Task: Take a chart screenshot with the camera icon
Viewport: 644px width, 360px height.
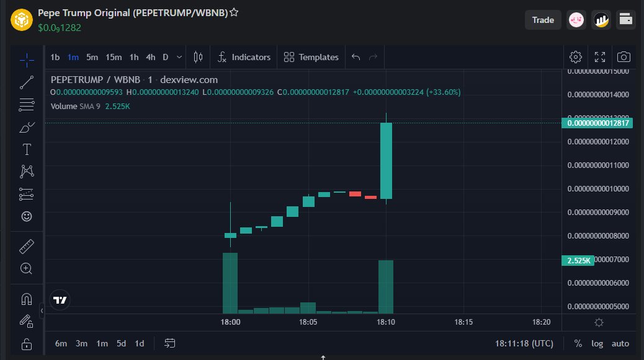Action: click(624, 56)
